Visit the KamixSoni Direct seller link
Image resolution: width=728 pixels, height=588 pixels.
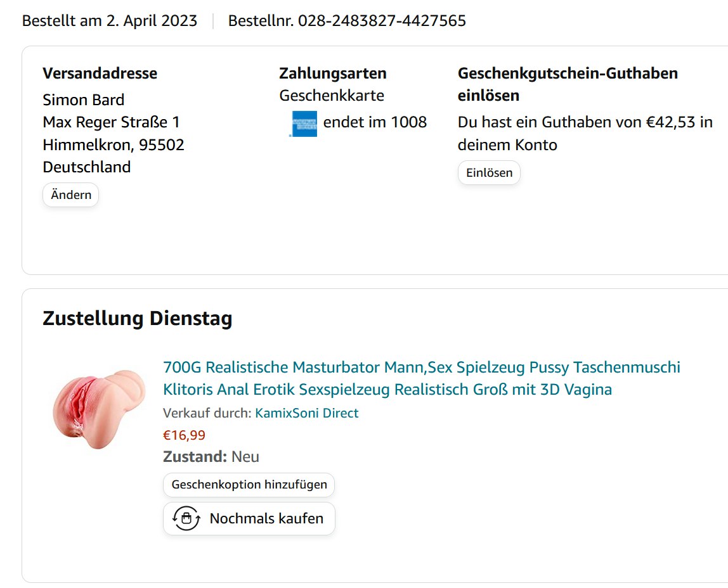point(306,413)
